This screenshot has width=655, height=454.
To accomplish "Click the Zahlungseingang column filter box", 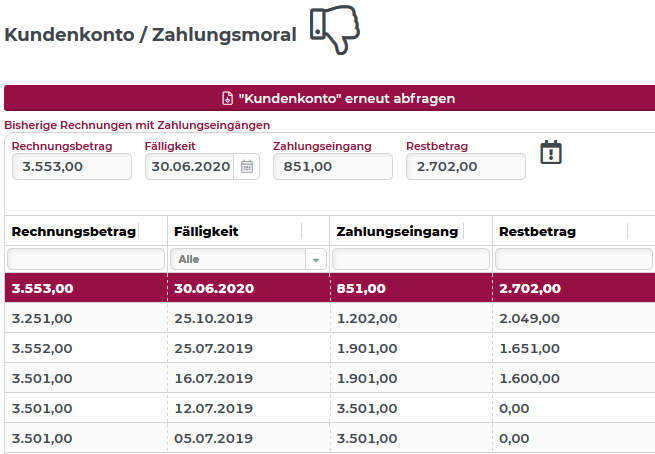I will tap(411, 259).
